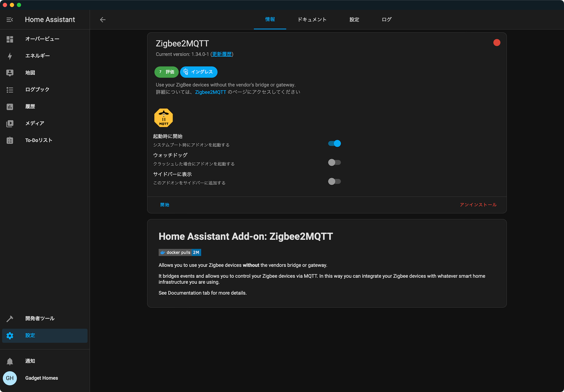The width and height of the screenshot is (564, 392).
Task: Open the Zigbee2MQTT page link
Action: tap(210, 92)
